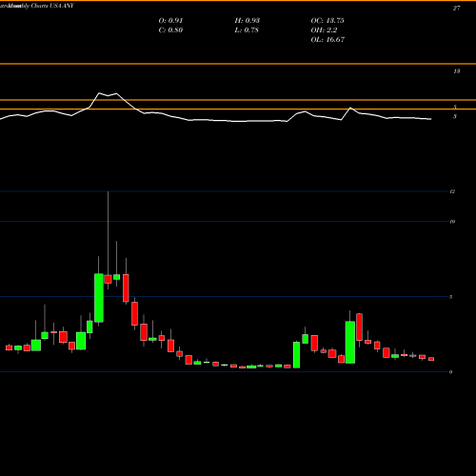Click the 'O: 0.91' open value

pos(170,21)
